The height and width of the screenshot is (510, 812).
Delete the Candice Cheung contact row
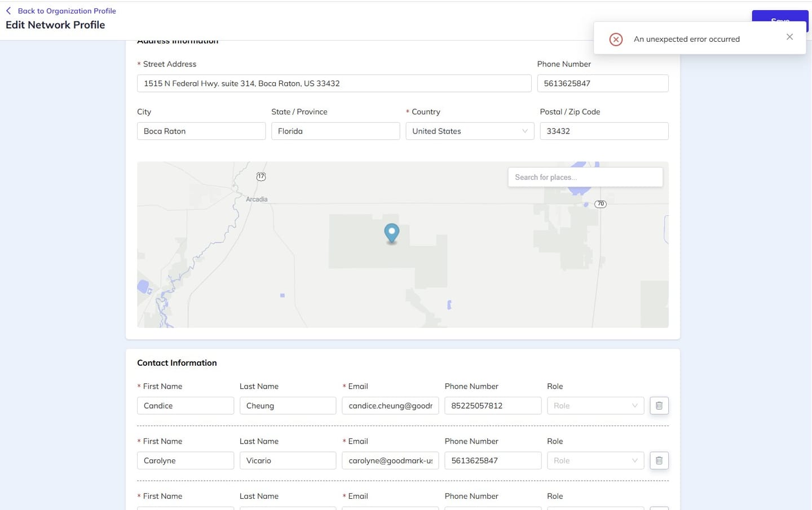click(659, 406)
